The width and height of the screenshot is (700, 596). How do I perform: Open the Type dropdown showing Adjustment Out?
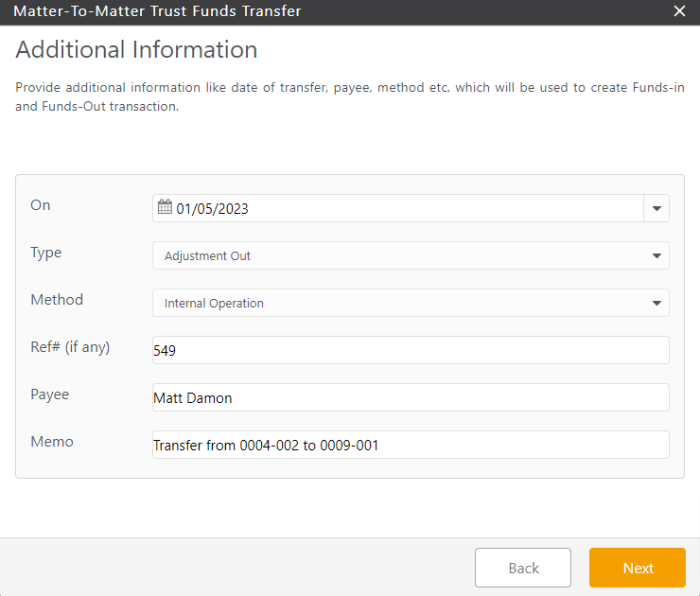click(x=411, y=255)
